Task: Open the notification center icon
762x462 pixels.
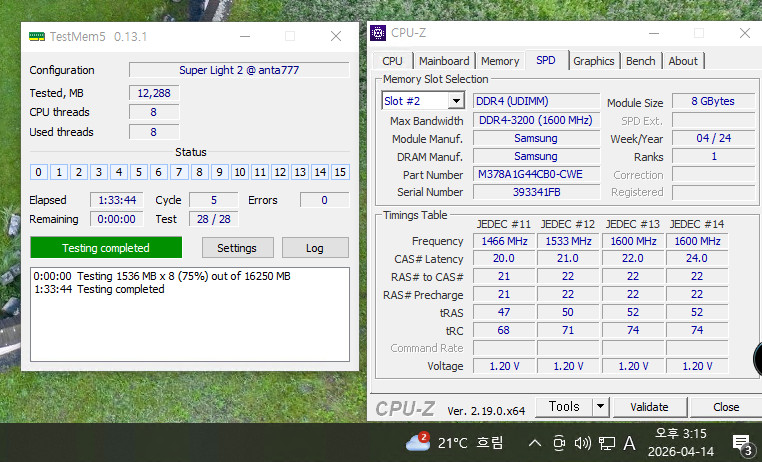Action: 743,445
